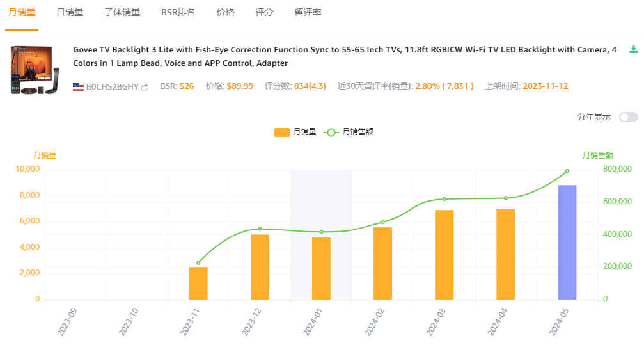Switch to 日销量 tab
The width and height of the screenshot is (644, 345).
70,12
